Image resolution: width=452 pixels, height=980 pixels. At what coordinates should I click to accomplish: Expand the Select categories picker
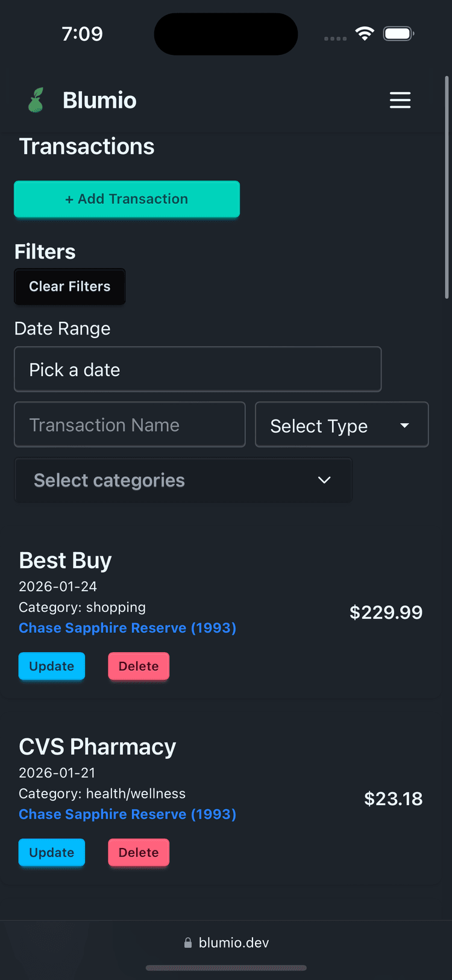click(x=184, y=480)
